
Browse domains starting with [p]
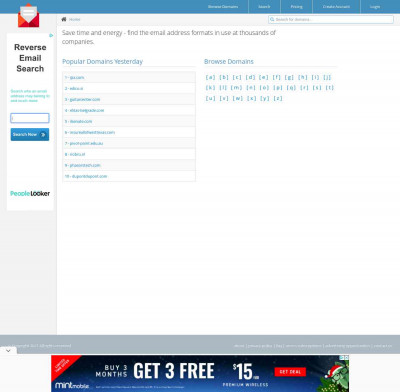[278, 88]
